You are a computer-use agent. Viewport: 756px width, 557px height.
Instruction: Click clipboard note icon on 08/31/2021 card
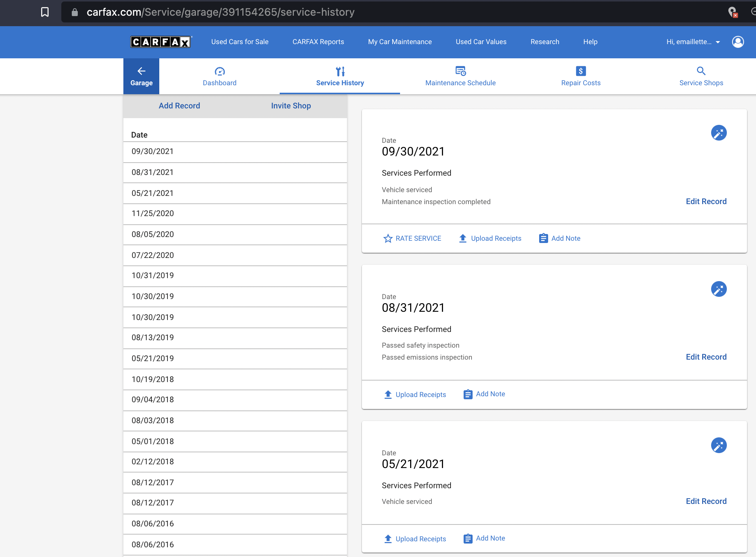[x=468, y=394]
